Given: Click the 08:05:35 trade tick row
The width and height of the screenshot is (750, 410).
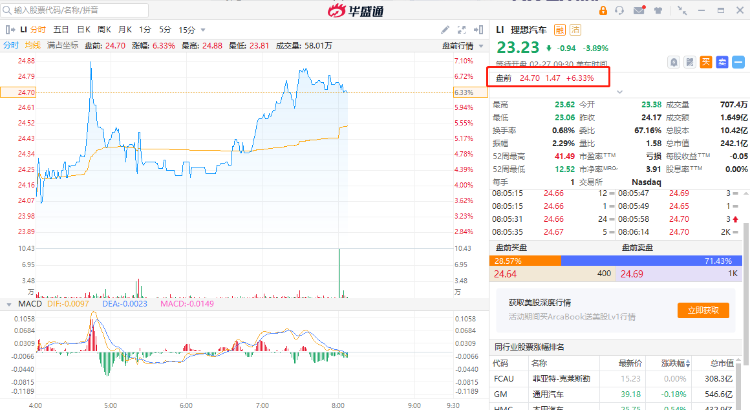Looking at the screenshot, I should [x=552, y=232].
